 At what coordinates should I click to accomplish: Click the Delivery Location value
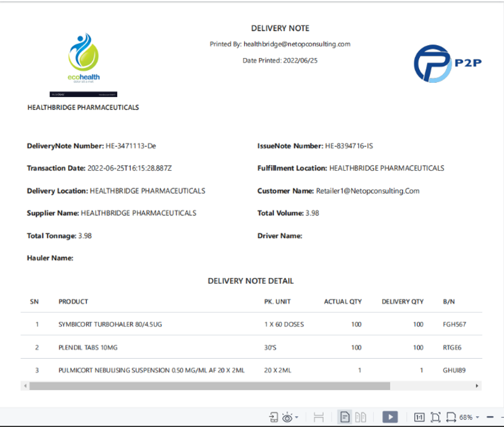coord(148,191)
